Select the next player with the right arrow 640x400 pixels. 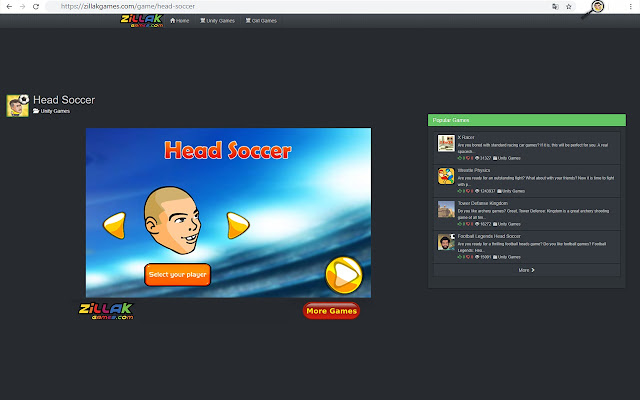pos(238,225)
